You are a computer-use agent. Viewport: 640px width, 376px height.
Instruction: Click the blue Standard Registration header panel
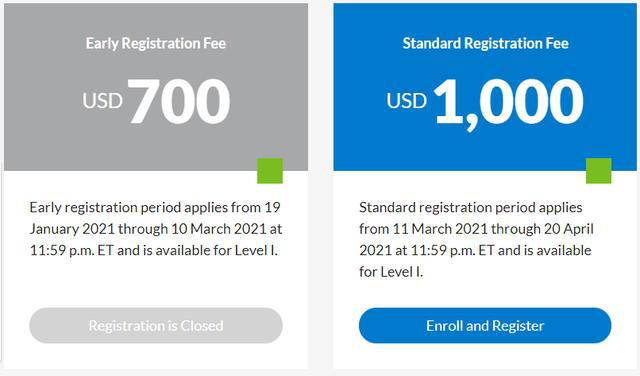(485, 87)
